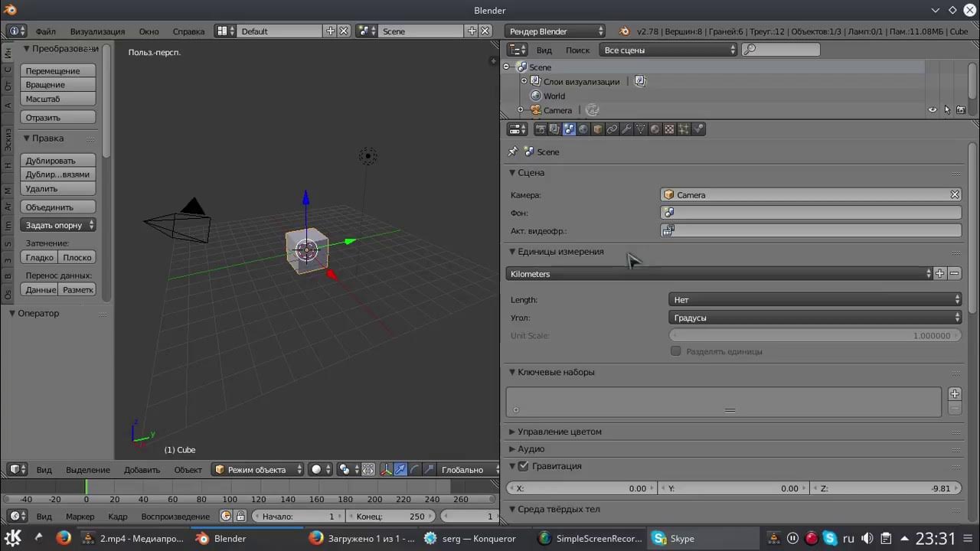
Task: Click the Объединить button
Action: pos(58,207)
